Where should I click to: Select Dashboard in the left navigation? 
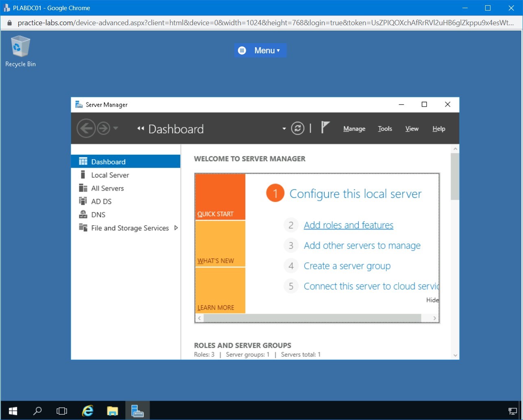click(x=126, y=162)
